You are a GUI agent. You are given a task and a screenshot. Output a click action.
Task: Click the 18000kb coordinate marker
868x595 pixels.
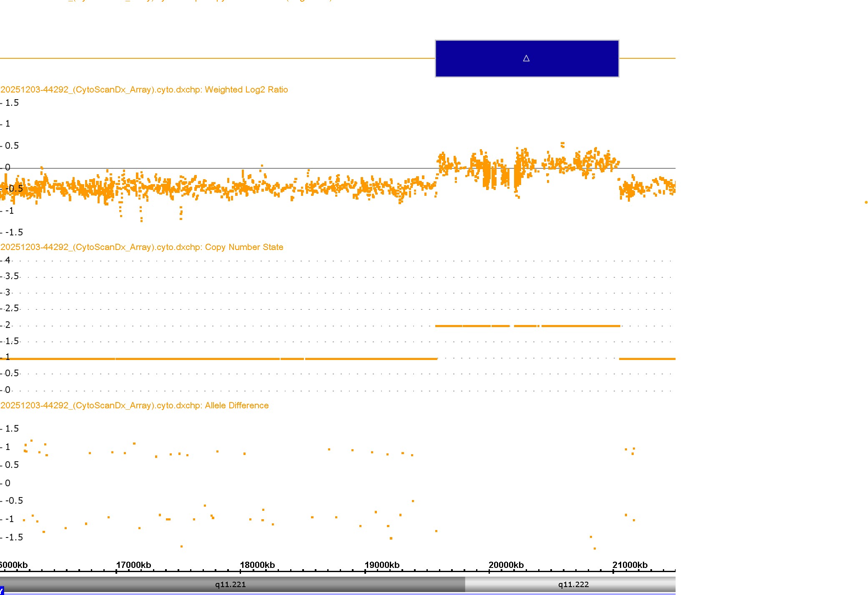click(x=257, y=565)
